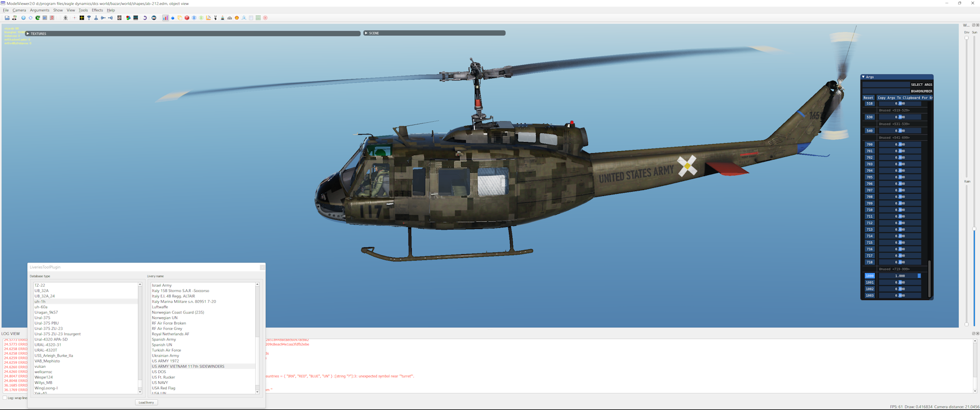Click the RGB colored shapes icon
Screen dimensions: 980x410
pyautogui.click(x=128, y=18)
